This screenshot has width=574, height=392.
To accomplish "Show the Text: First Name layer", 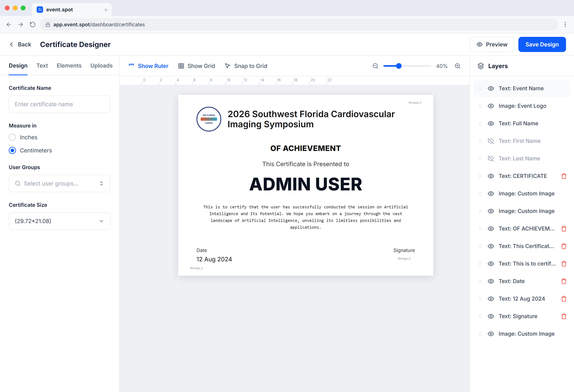I will pyautogui.click(x=491, y=141).
